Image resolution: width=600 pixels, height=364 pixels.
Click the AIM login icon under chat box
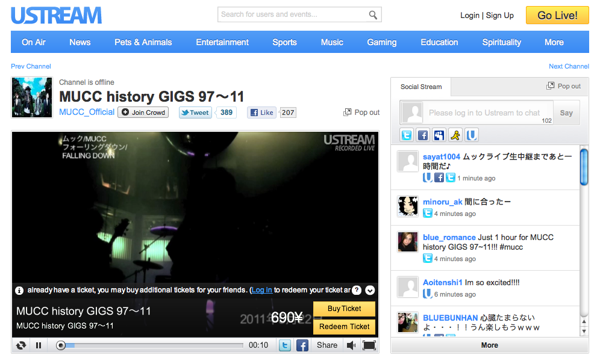point(455,135)
